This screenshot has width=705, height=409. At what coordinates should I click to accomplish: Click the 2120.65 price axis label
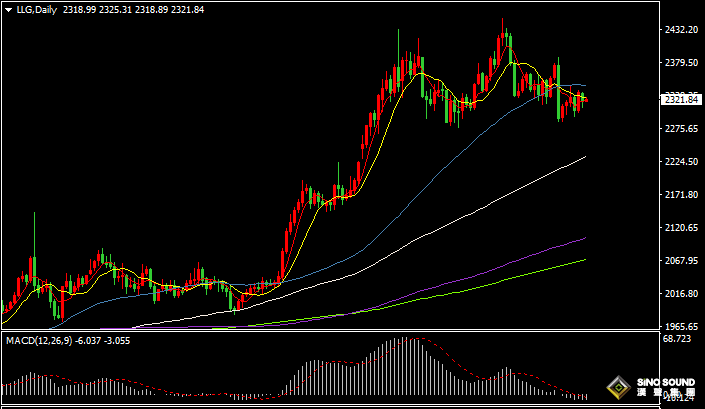tap(681, 228)
